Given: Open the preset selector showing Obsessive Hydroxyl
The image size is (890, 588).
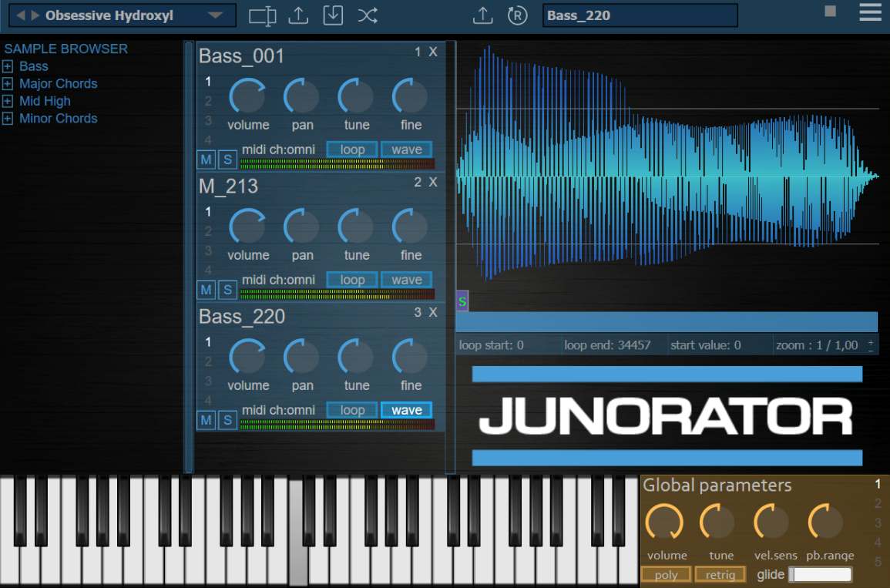Looking at the screenshot, I should (123, 15).
